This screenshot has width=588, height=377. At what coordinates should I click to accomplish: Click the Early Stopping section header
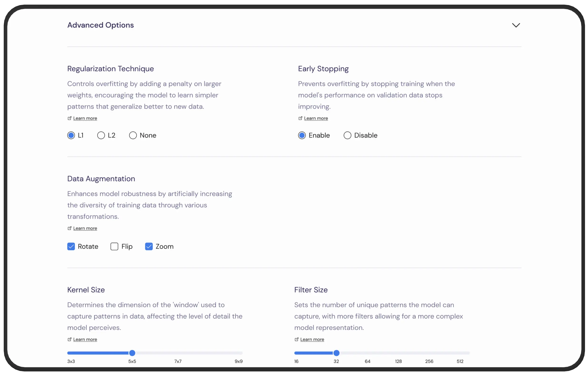pyautogui.click(x=323, y=69)
